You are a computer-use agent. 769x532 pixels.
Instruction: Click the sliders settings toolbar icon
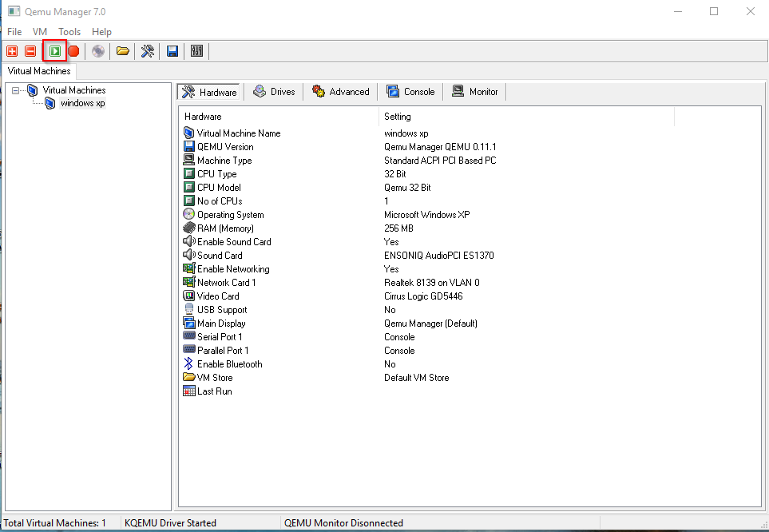pos(196,51)
